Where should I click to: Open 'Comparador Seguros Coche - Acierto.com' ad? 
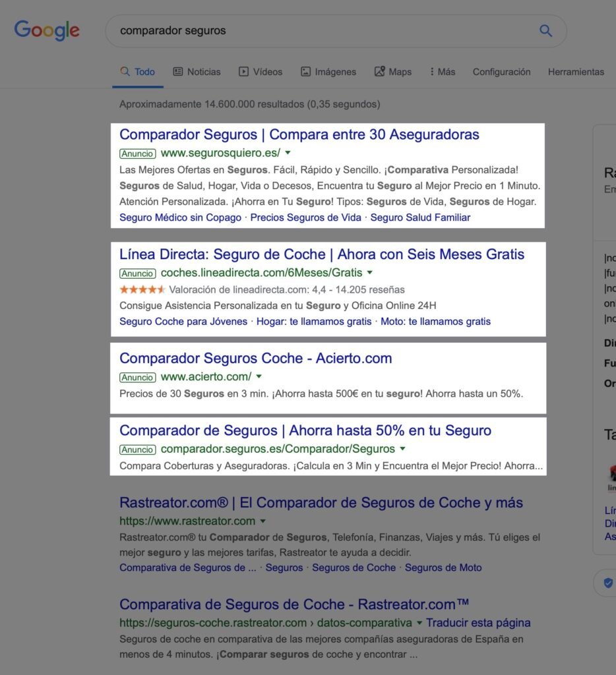tap(256, 358)
